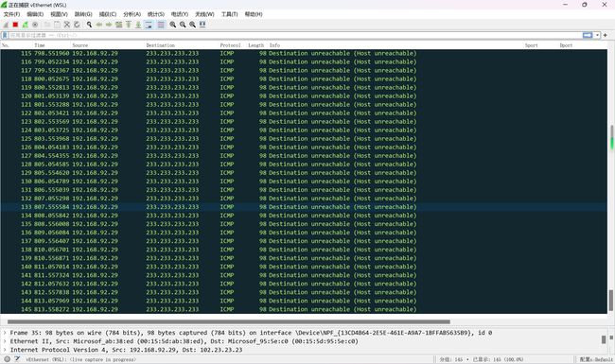
Task: Open capture file properties status icon
Action: point(17,359)
